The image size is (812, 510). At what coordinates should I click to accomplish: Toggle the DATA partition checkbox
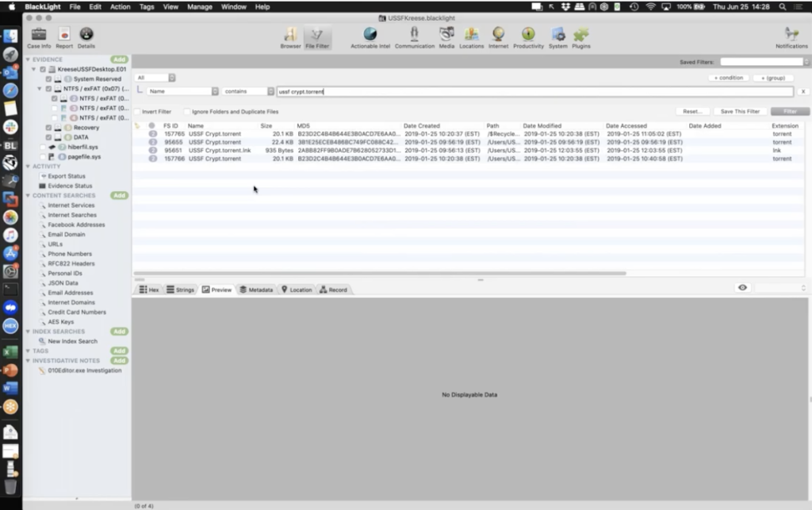click(x=48, y=138)
